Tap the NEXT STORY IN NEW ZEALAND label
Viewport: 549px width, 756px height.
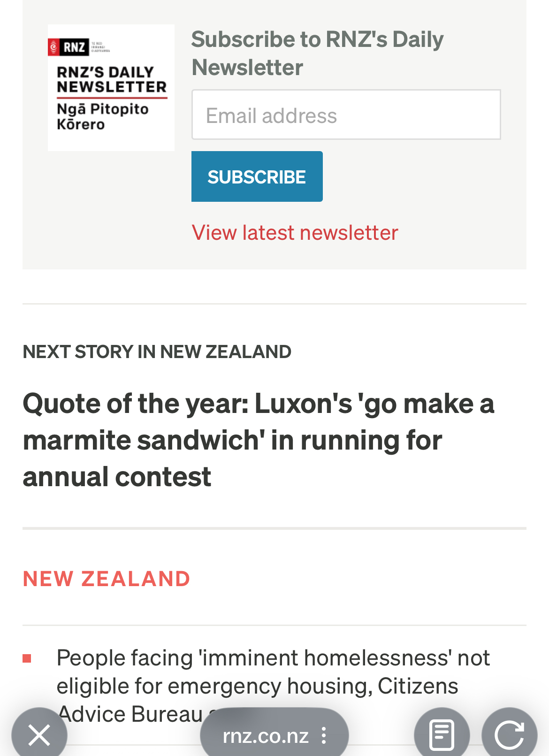(157, 352)
